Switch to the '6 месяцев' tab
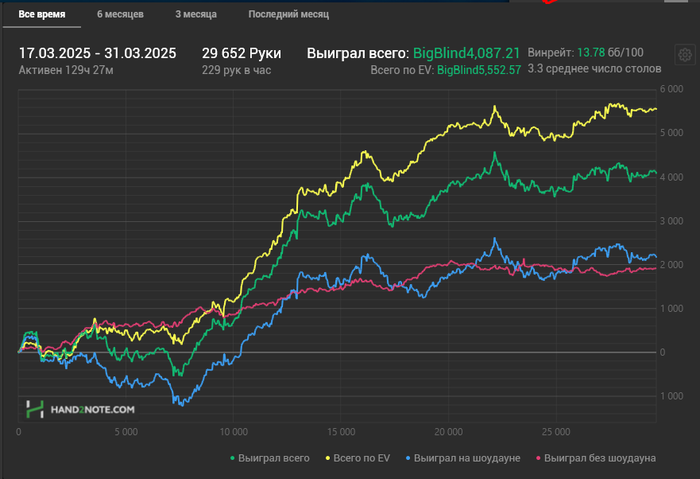This screenshot has width=700, height=479. 121,14
